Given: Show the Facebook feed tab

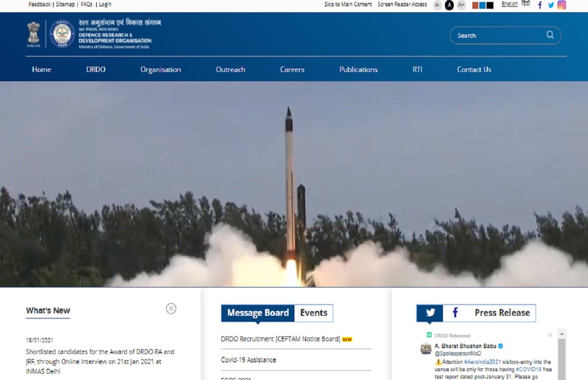Looking at the screenshot, I should point(455,313).
